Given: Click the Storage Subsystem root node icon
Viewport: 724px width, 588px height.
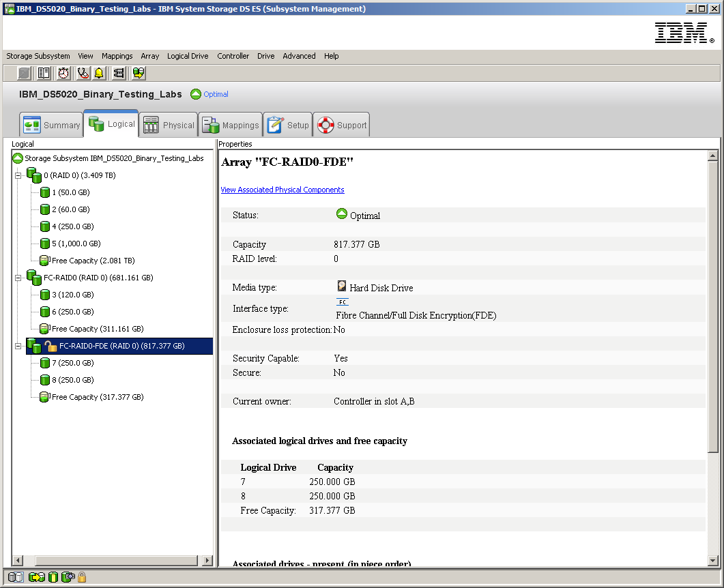Looking at the screenshot, I should click(x=18, y=158).
